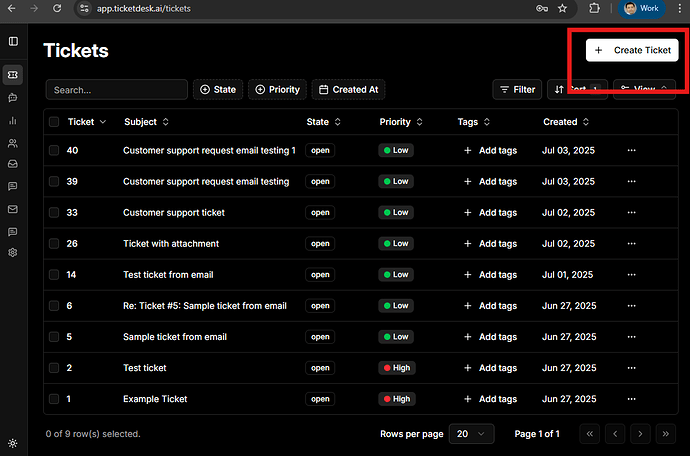
Task: Open subject 'Sample ticket from email'
Action: [x=175, y=337]
